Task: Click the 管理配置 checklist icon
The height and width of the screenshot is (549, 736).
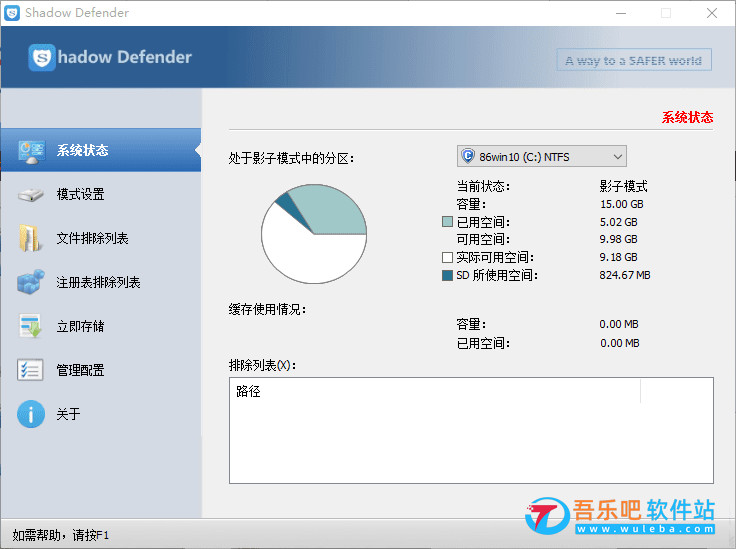Action: (x=30, y=370)
